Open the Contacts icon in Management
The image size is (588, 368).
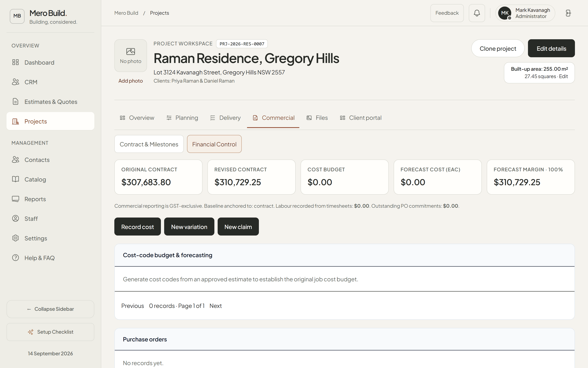tap(16, 160)
